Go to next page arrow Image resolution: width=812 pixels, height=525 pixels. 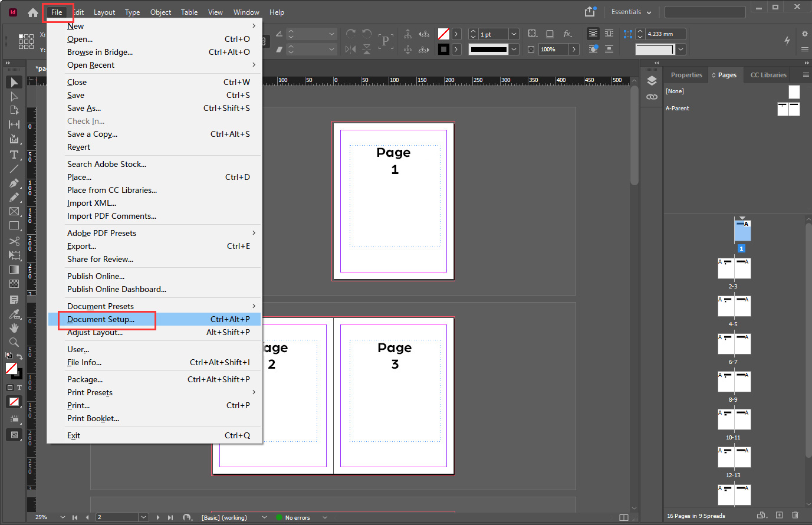click(x=157, y=517)
